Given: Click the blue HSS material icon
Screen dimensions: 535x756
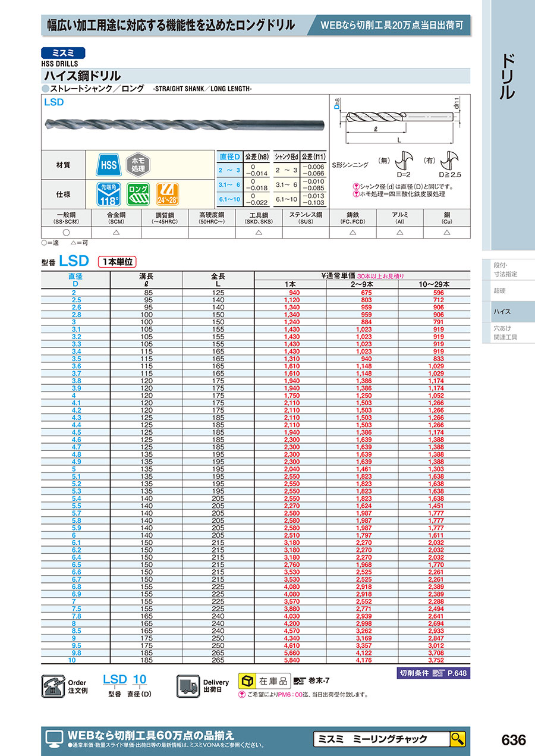Looking at the screenshot, I should (x=109, y=166).
